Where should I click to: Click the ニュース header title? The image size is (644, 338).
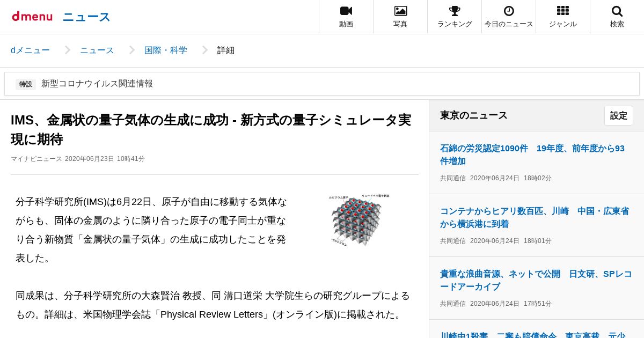[x=86, y=17]
